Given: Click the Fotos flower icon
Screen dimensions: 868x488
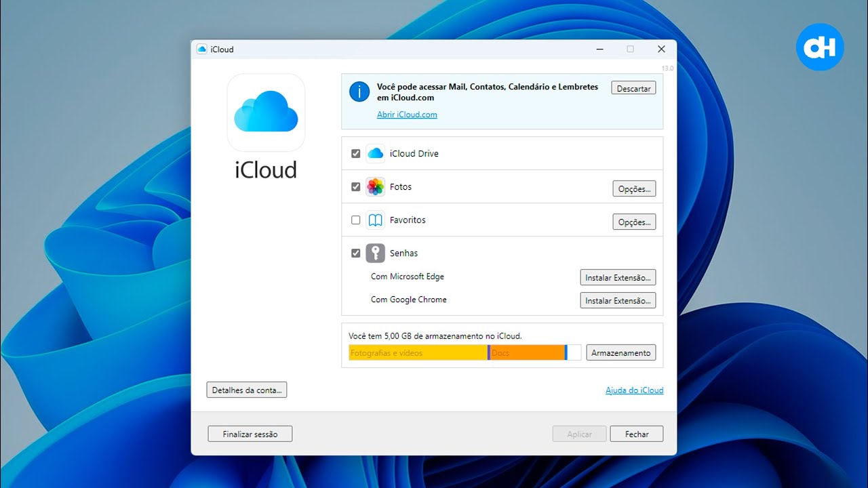Looking at the screenshot, I should (375, 187).
